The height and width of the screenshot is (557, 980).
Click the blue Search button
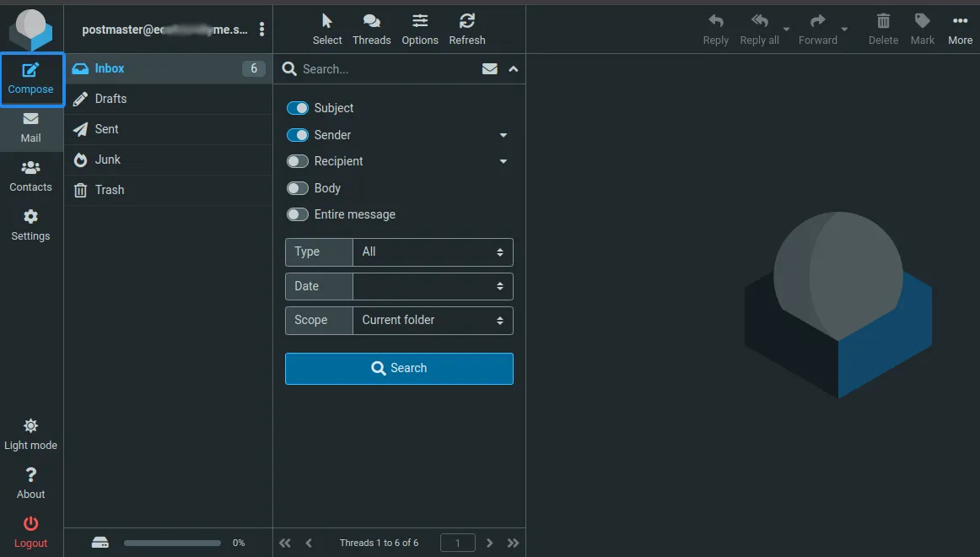tap(400, 368)
